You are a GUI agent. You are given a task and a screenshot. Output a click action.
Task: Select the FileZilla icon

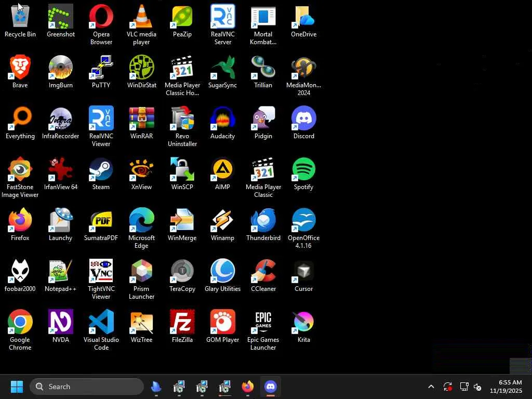[182, 322]
